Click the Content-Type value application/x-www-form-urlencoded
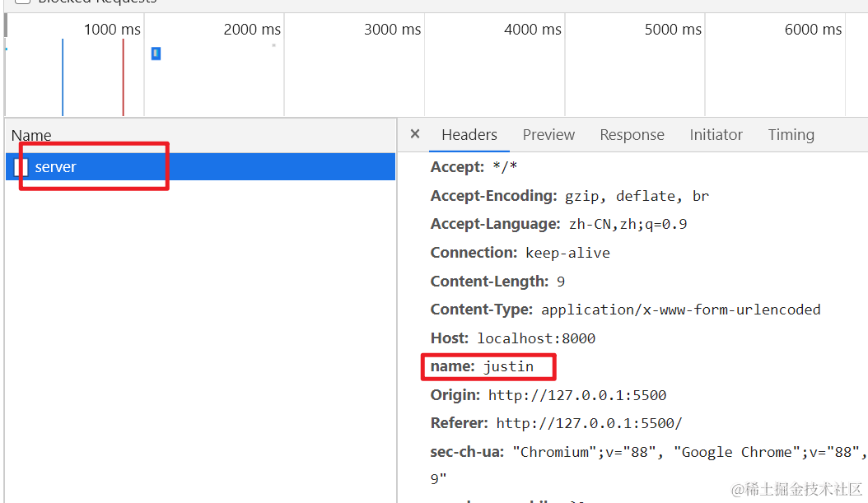Screen dimensions: 868x503 681,310
